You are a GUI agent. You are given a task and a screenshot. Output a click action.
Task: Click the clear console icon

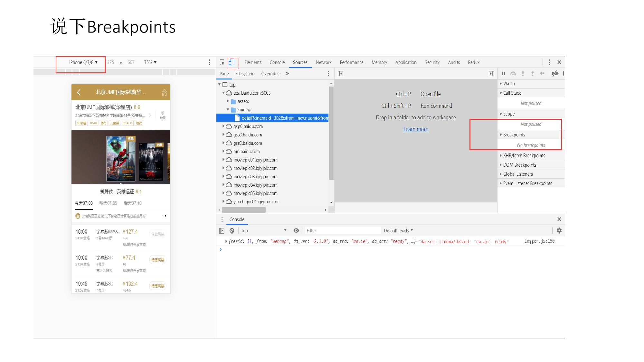click(x=232, y=231)
